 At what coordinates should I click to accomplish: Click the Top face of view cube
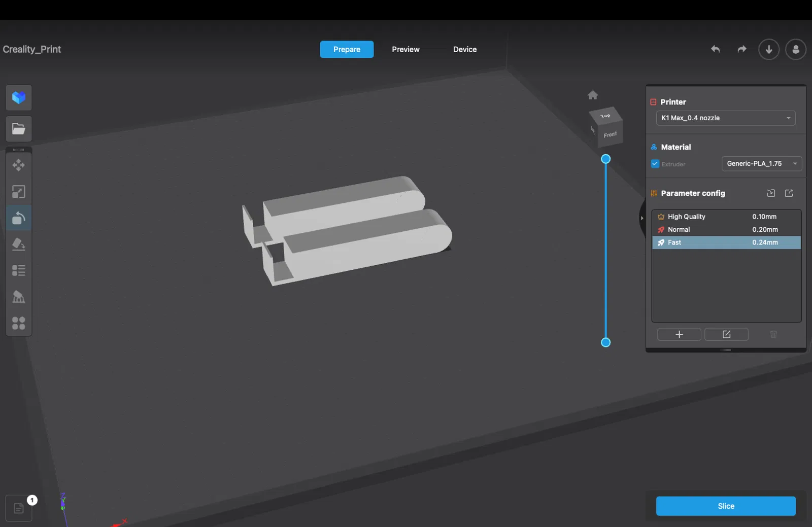(605, 116)
